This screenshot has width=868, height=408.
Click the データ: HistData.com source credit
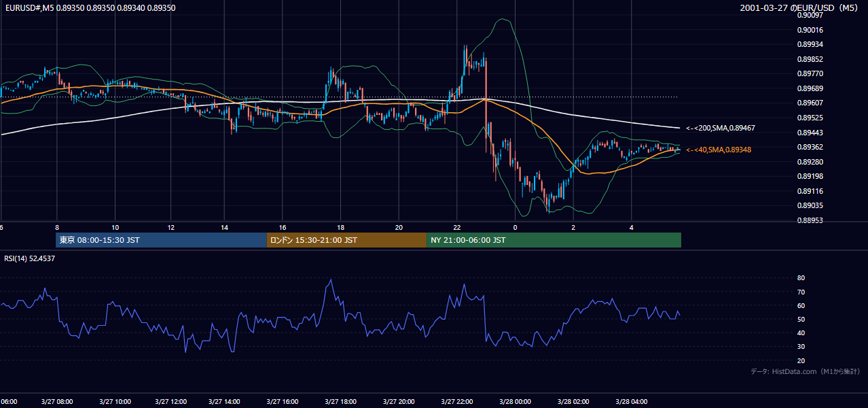click(x=806, y=371)
